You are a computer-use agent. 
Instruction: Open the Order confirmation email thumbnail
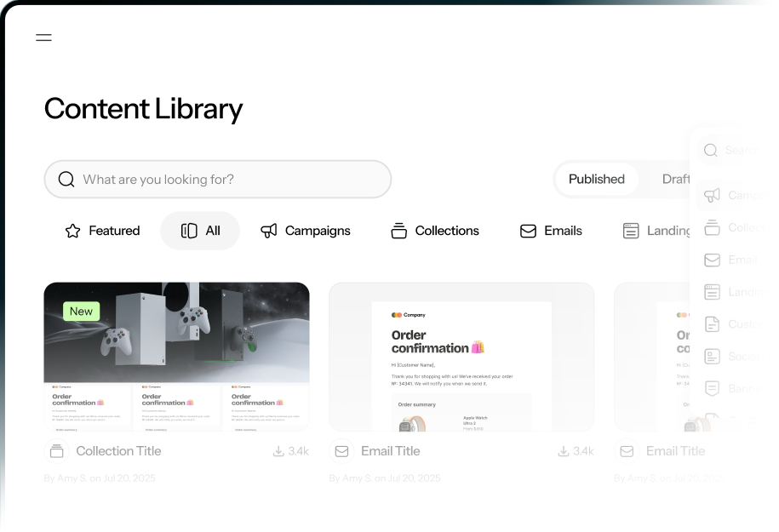(461, 357)
